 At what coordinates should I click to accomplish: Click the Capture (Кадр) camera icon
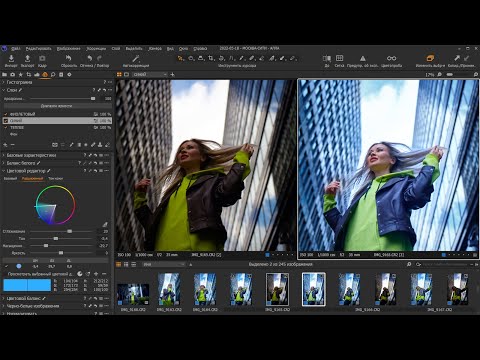[x=42, y=59]
